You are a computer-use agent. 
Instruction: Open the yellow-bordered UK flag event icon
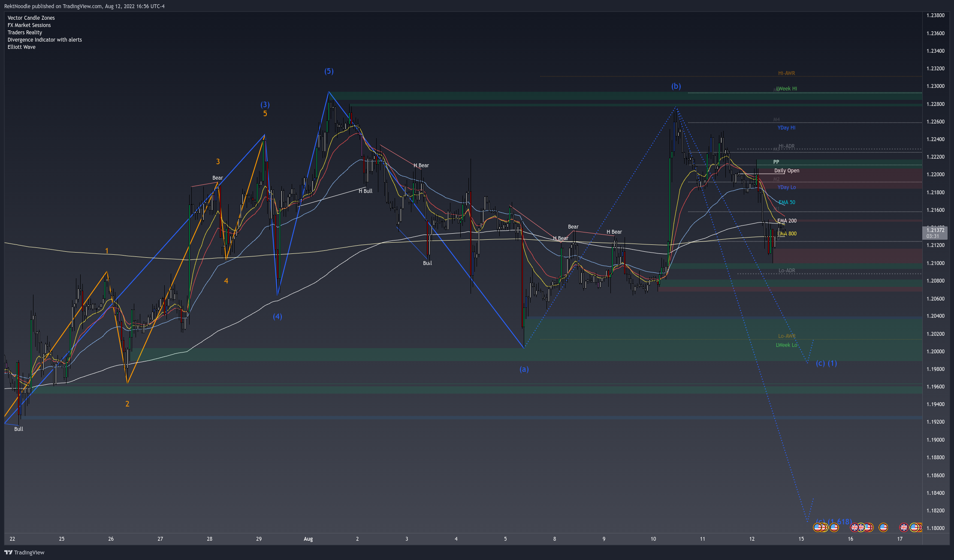[862, 527]
